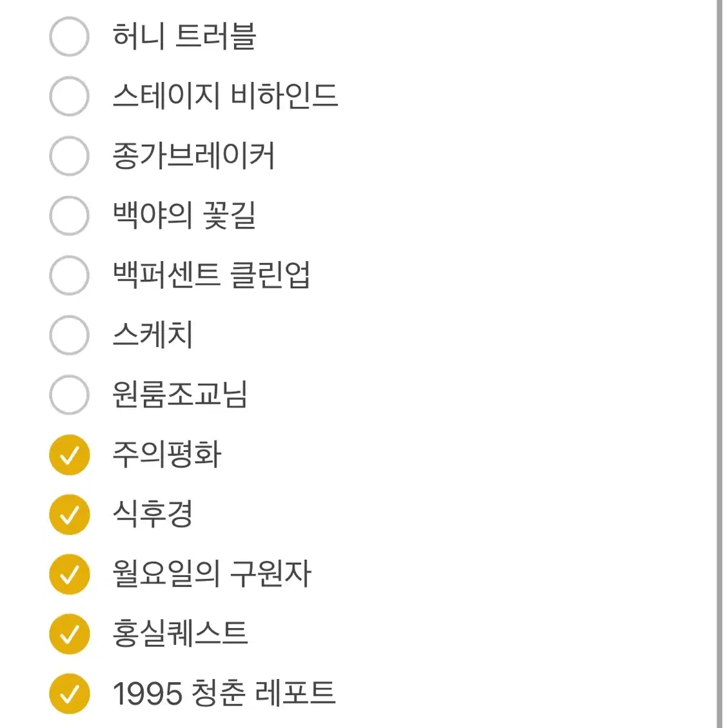Select the 스테이지 비하인드 title text
The image size is (728, 728).
[226, 97]
